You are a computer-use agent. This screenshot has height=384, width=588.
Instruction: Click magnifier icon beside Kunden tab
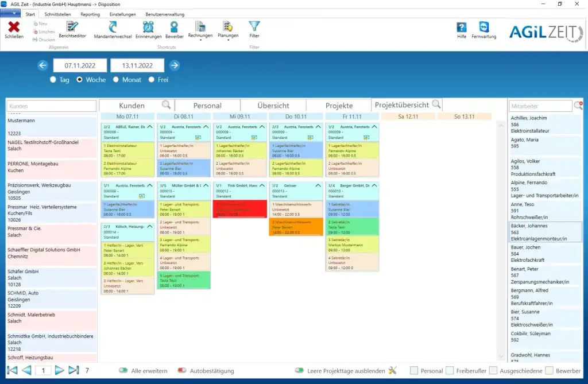166,104
